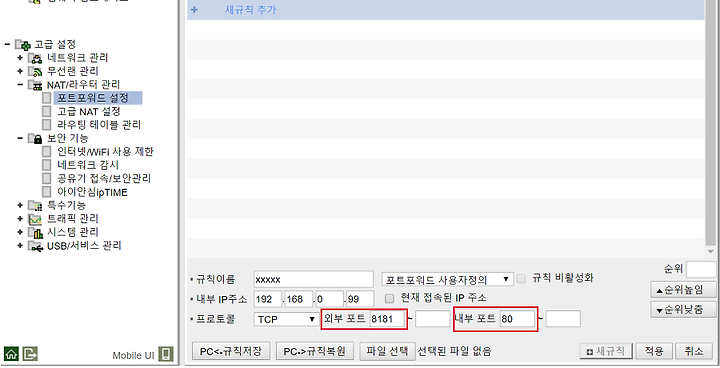Select 포트포워드 설정 menu item
The image size is (720, 368).
[93, 98]
